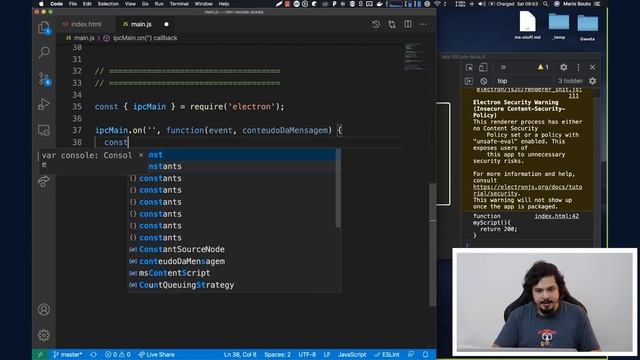Change LF end of line sequence
This screenshot has height=360, width=640.
click(327, 355)
